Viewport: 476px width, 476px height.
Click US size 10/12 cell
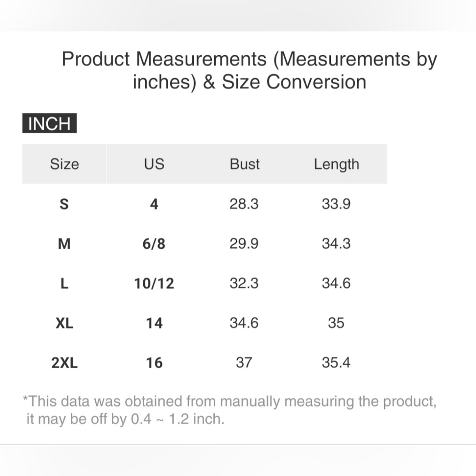(154, 284)
